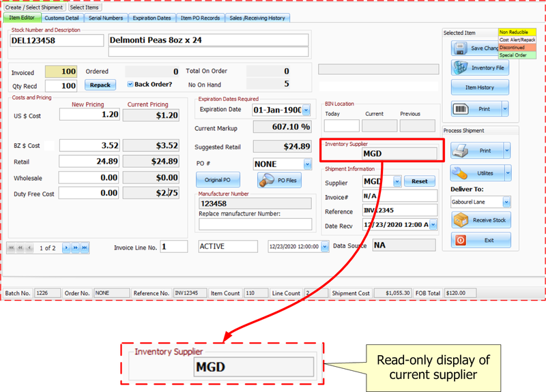Toggle the Back Order checkbox

pyautogui.click(x=130, y=84)
